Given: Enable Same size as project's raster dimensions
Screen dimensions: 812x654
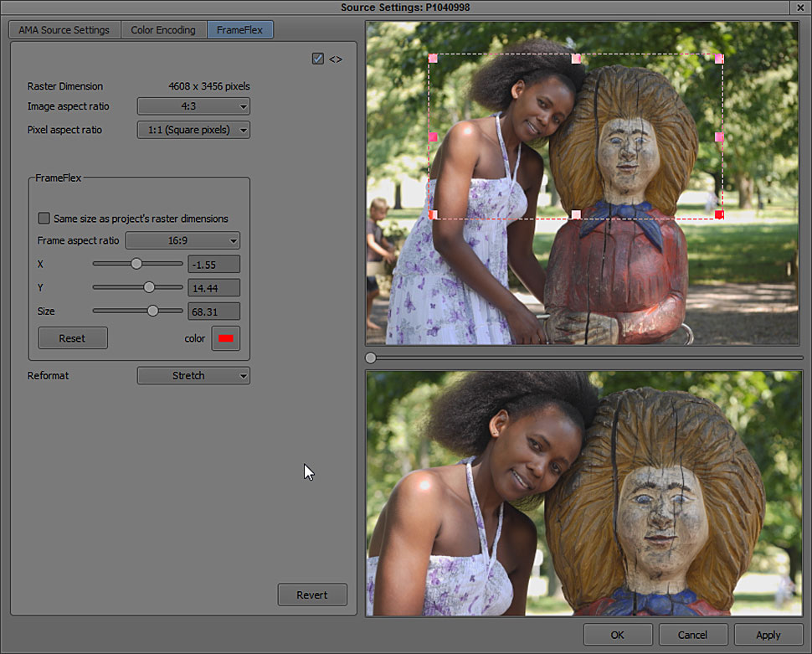Looking at the screenshot, I should [x=44, y=219].
